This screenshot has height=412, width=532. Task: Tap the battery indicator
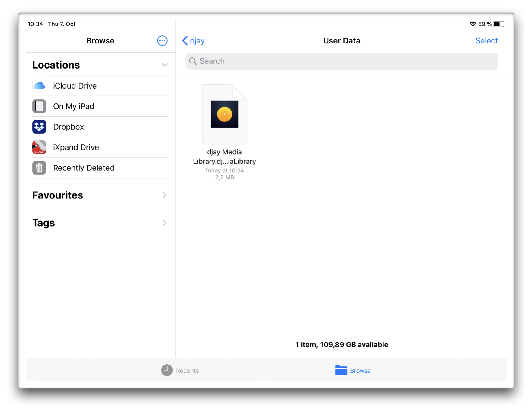[498, 24]
